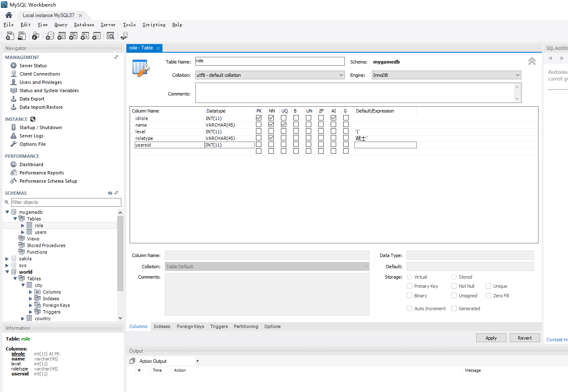
Task: Open Data Import/Restore
Action: coord(41,107)
